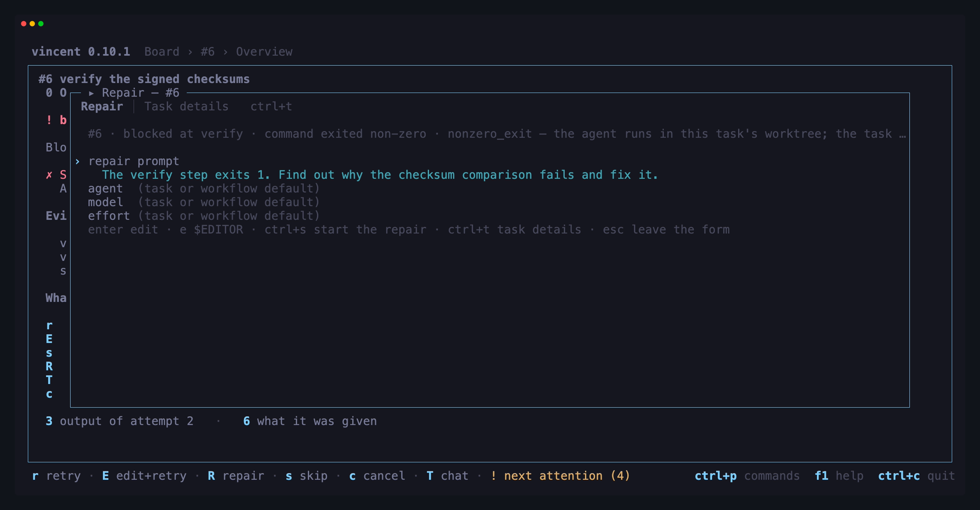
Task: Click the blocked at verify status line
Action: point(497,134)
